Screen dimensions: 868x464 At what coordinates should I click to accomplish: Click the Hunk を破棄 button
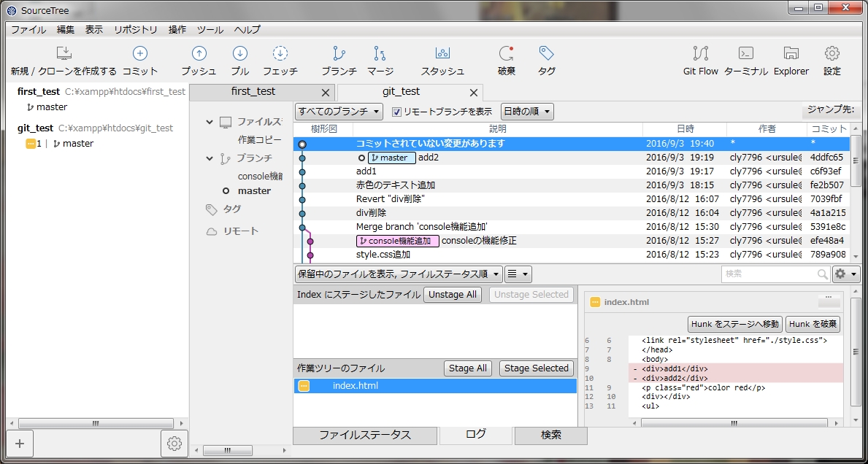[x=813, y=324]
